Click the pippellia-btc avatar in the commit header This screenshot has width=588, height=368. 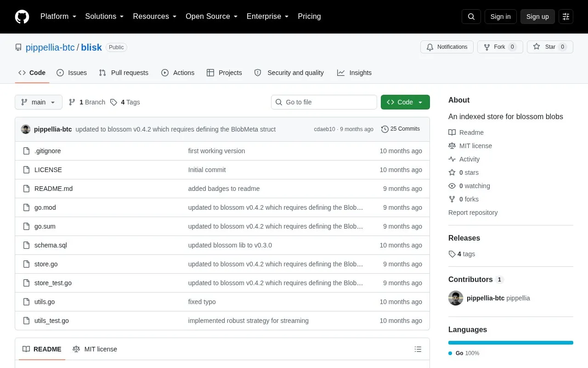[26, 129]
